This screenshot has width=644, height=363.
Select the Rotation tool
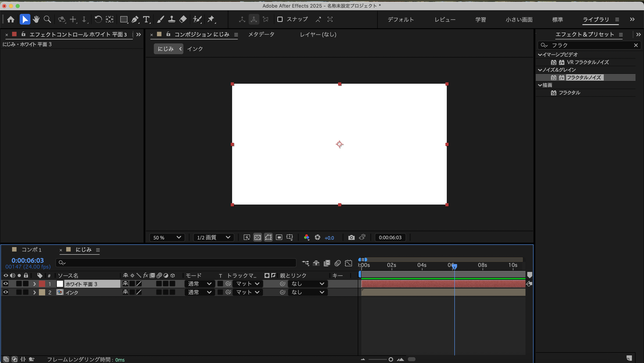point(98,19)
